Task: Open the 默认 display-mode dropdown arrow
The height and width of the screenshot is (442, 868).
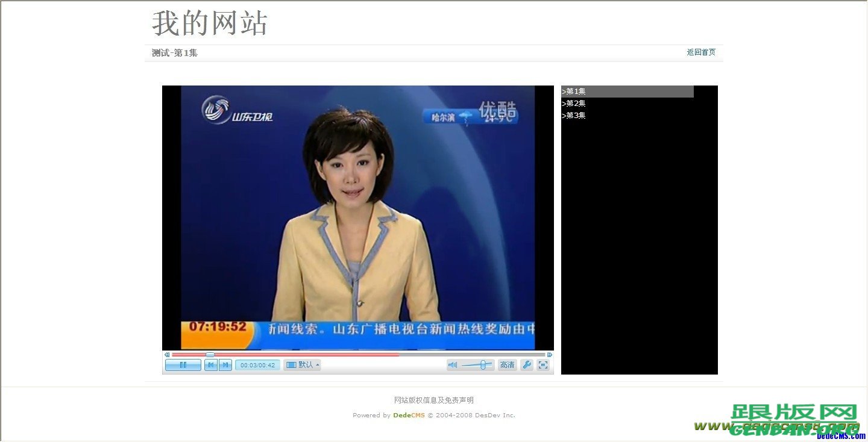Action: (x=316, y=364)
